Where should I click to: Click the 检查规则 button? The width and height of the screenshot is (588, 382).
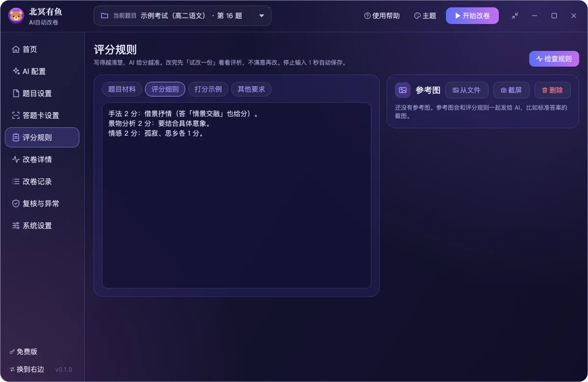pos(554,59)
